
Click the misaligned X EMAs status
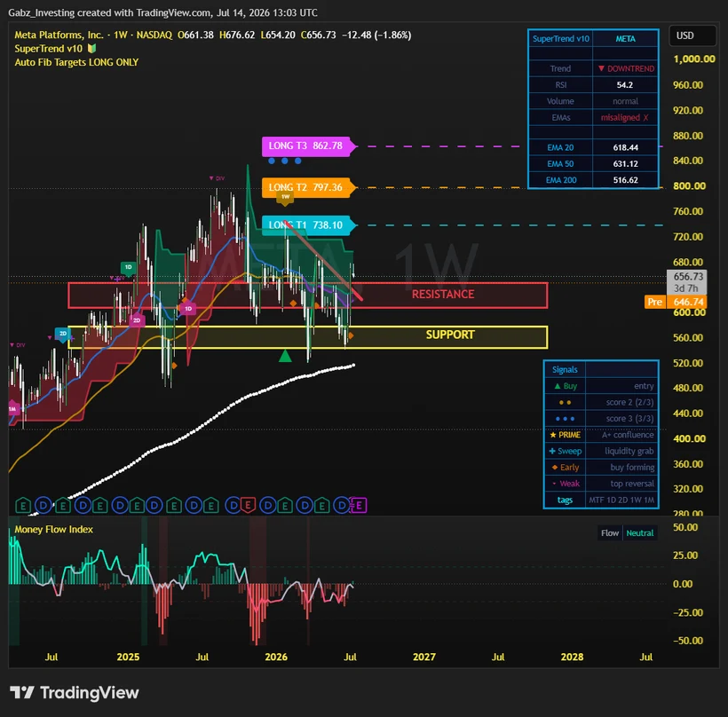coord(625,117)
